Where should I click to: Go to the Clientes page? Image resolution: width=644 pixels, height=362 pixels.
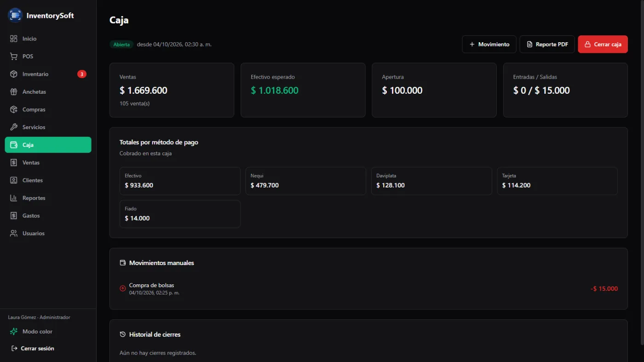tap(48, 180)
